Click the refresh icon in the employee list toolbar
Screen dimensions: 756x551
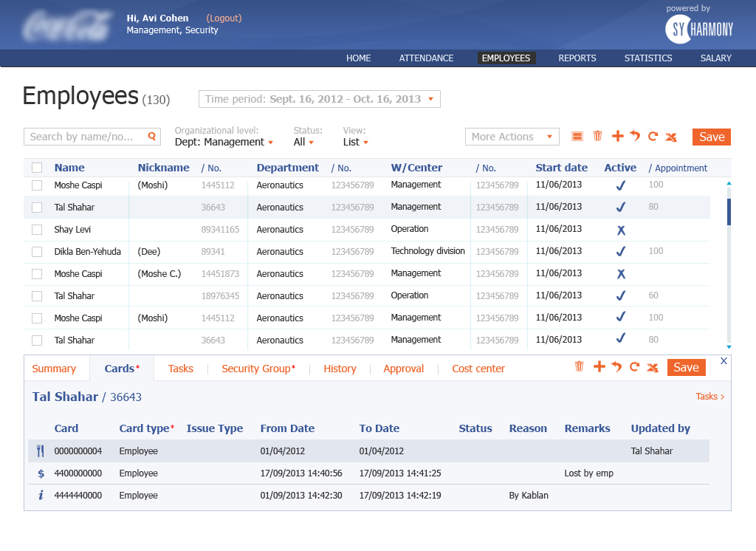click(653, 137)
